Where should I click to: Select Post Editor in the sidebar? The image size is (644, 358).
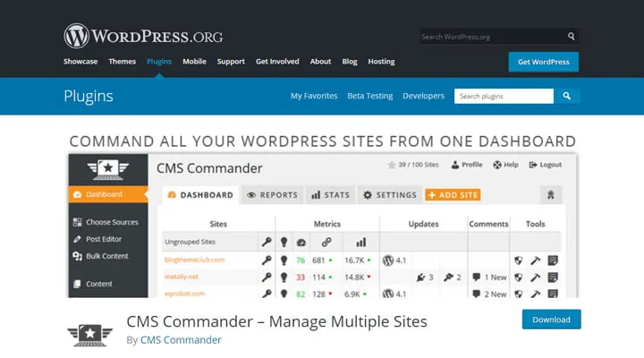(97, 239)
